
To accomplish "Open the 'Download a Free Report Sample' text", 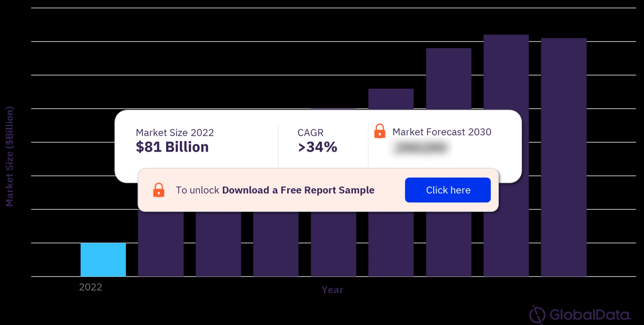I will 298,190.
